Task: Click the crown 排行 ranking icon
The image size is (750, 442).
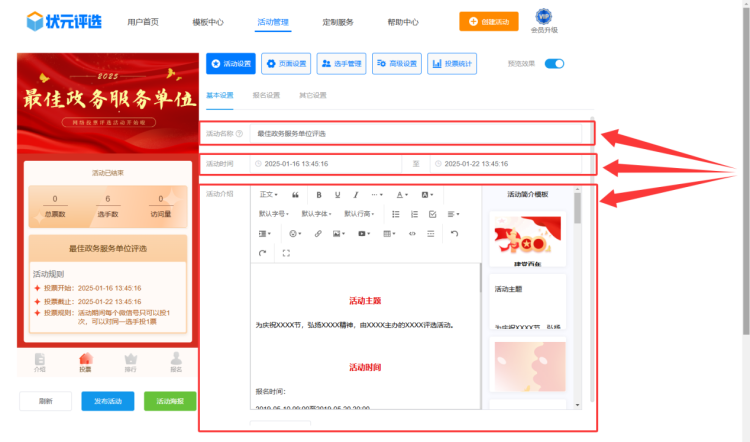Action: (130, 361)
